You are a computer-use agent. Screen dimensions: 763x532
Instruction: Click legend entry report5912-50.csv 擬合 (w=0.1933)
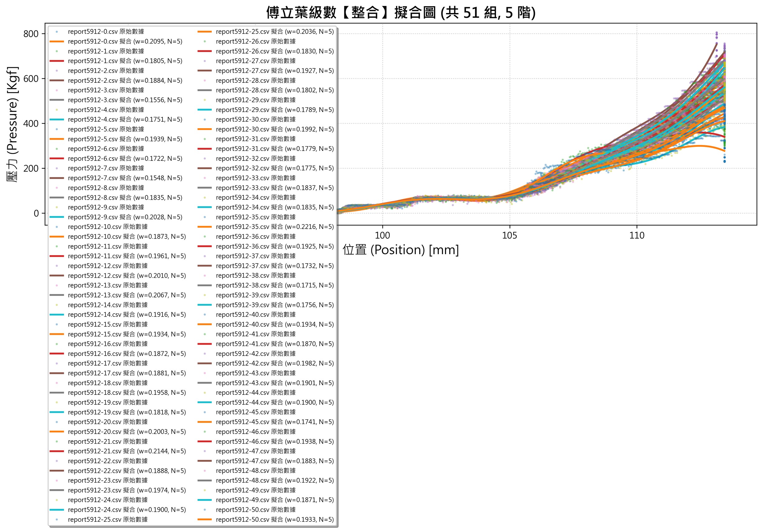(x=275, y=520)
